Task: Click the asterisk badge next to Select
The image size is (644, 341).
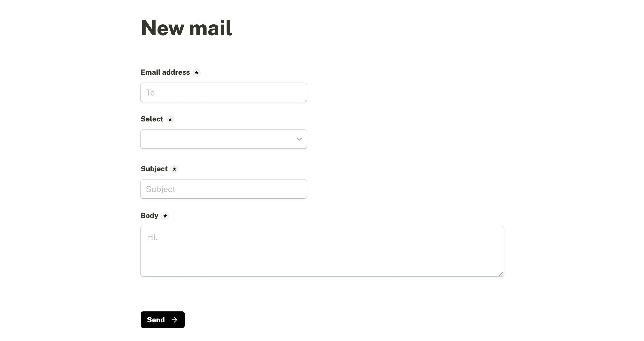Action: click(170, 120)
